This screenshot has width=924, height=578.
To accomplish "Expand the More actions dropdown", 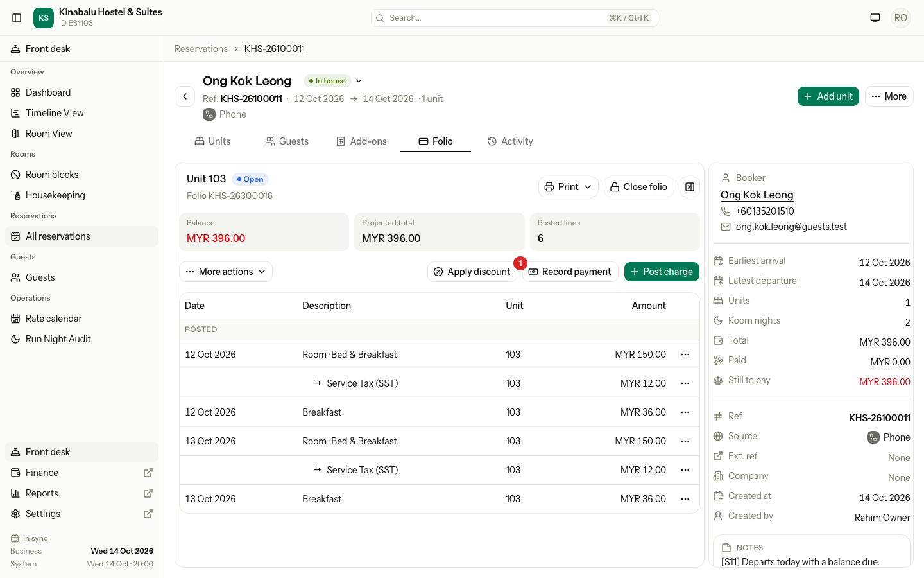I will pyautogui.click(x=226, y=272).
